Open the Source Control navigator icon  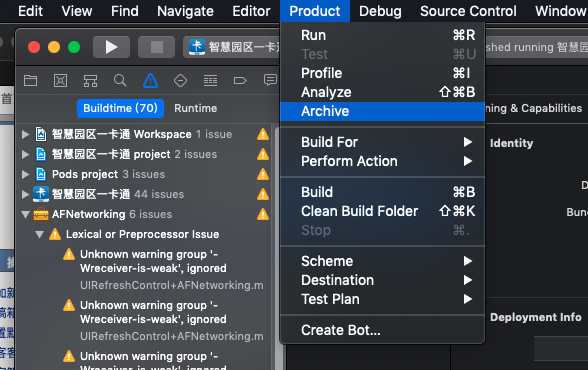60,80
